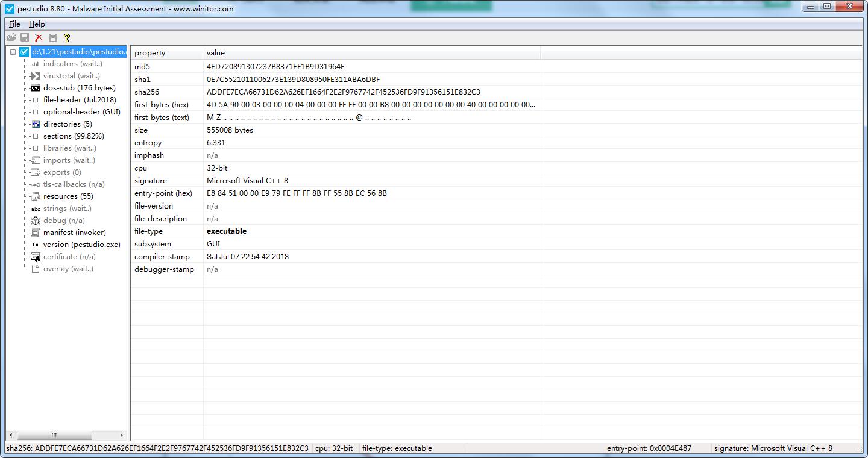Click the sha256 entry in the status bar

pos(157,448)
